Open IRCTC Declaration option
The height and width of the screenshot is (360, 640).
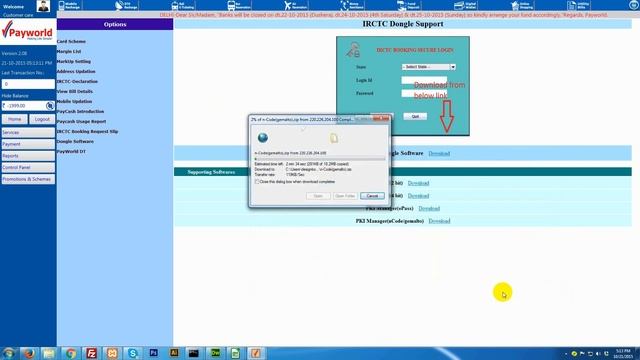point(78,82)
